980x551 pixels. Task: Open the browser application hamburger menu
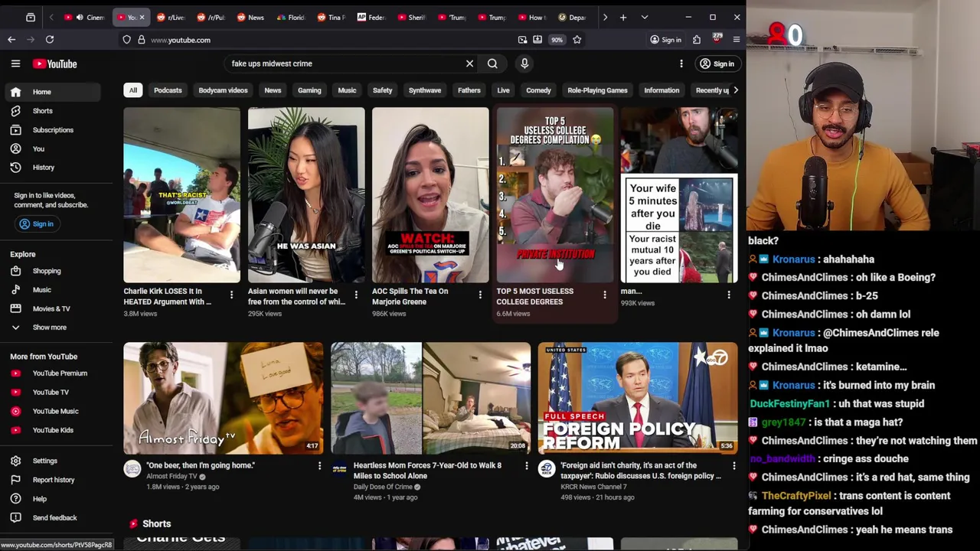(x=737, y=40)
